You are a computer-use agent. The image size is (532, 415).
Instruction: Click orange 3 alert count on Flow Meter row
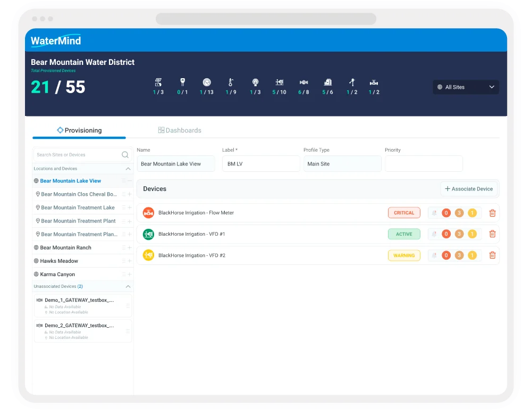click(459, 213)
